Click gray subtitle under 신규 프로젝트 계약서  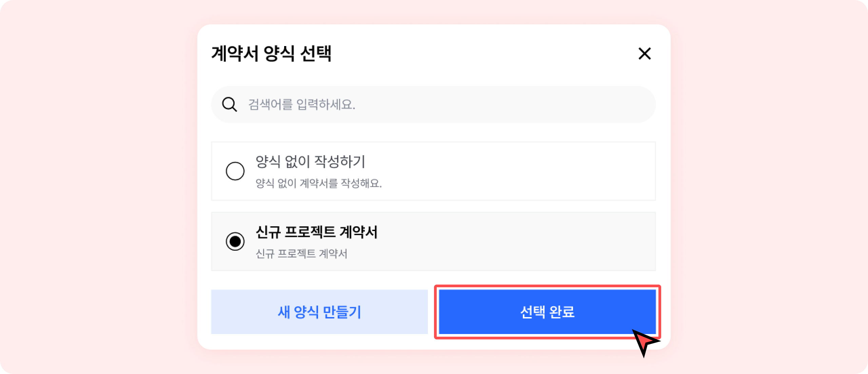[x=301, y=253]
